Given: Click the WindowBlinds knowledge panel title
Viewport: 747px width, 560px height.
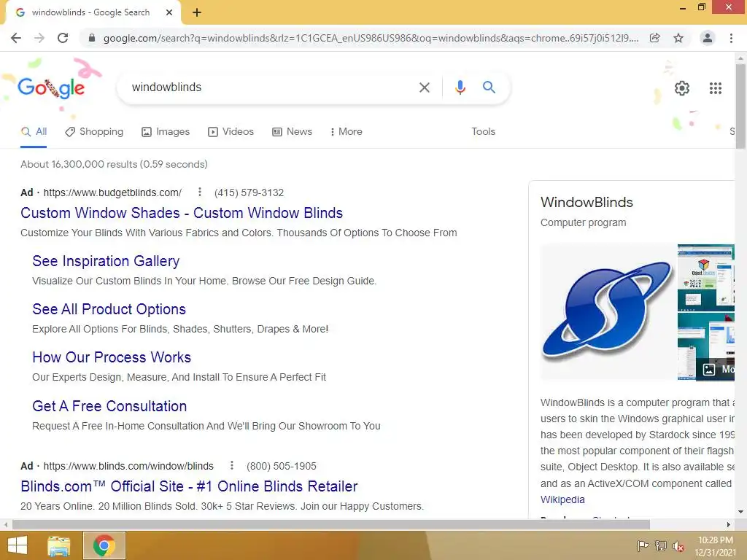Looking at the screenshot, I should (587, 203).
